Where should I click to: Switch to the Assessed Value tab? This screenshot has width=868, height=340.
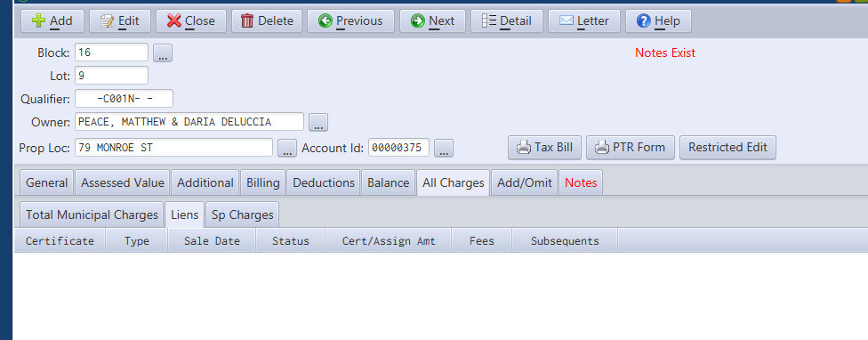click(123, 182)
